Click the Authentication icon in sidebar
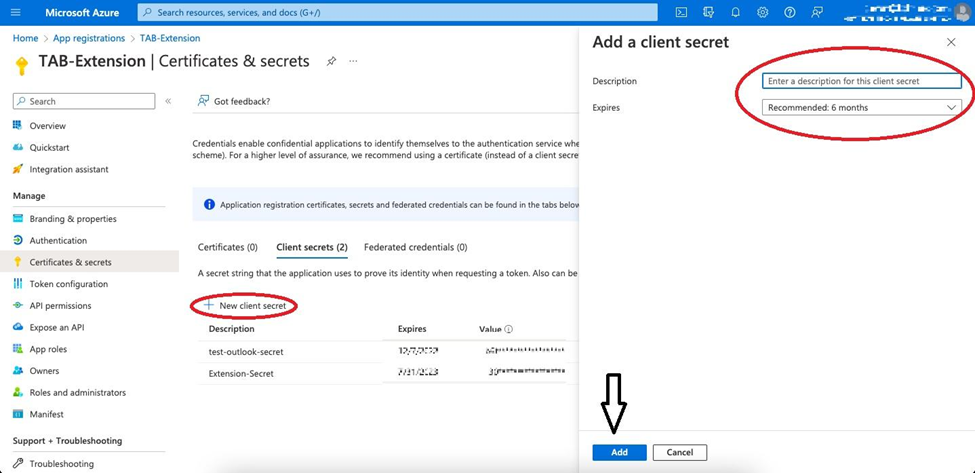 click(17, 241)
